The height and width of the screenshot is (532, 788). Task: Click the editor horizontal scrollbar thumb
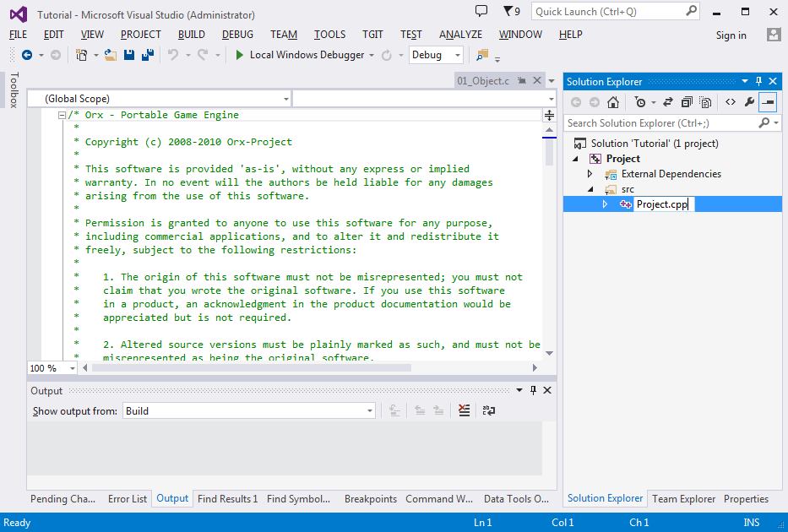(x=252, y=367)
